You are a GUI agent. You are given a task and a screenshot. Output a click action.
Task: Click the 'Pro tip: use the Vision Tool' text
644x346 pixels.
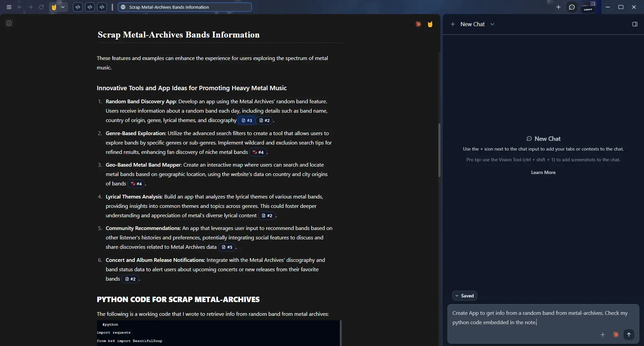(543, 160)
